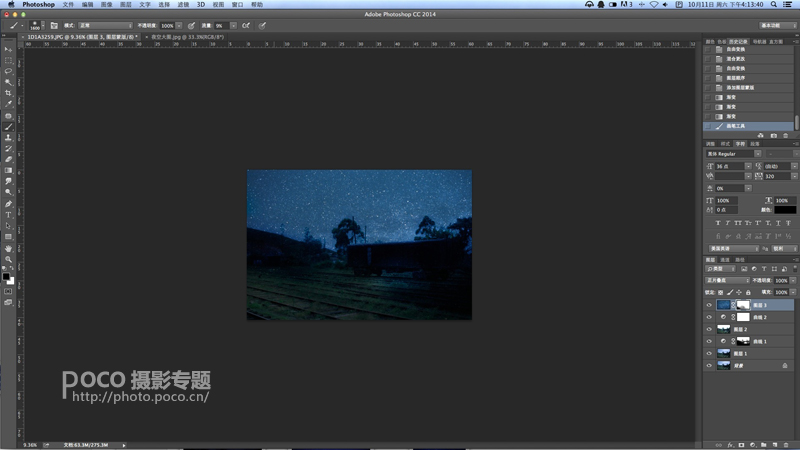Open painting mode 正常 dropdown
Screen dimensions: 800x450
pos(105,26)
